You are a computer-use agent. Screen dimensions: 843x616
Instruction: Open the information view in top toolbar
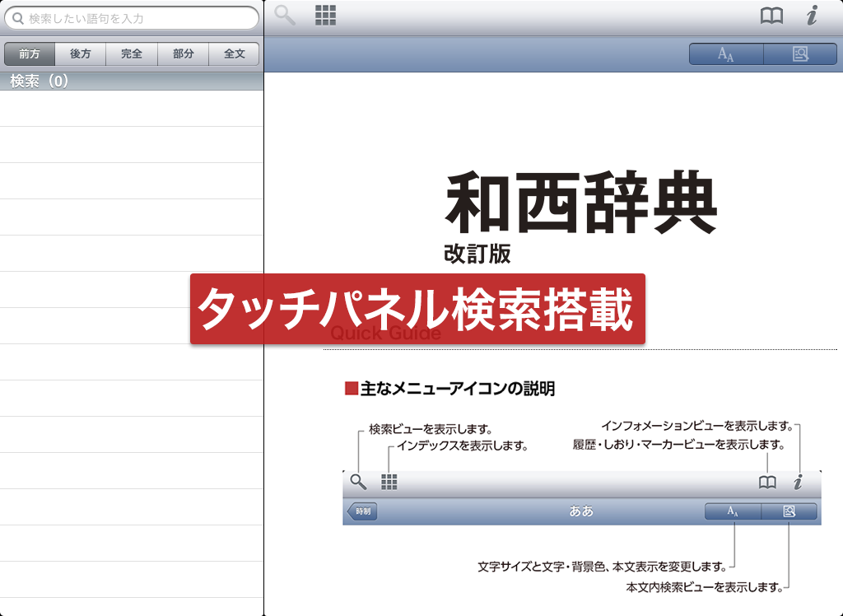(x=812, y=16)
